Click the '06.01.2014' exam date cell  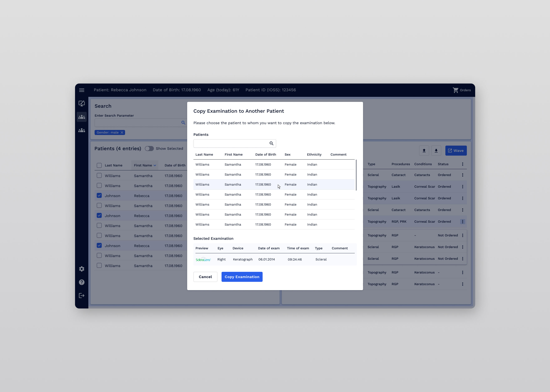click(266, 260)
